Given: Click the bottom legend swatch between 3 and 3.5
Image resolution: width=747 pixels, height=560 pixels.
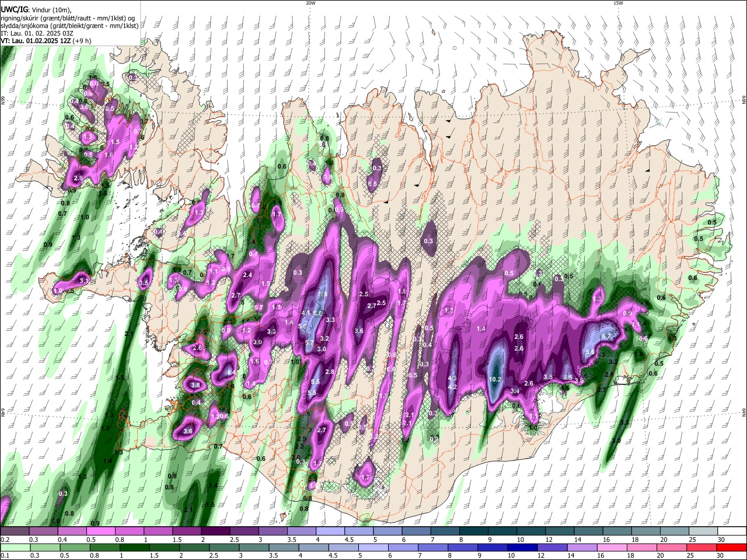Looking at the screenshot, I should click(255, 547).
